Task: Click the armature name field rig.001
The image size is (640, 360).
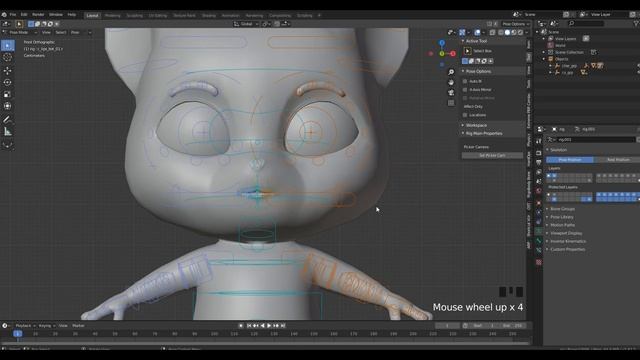Action: click(x=597, y=140)
